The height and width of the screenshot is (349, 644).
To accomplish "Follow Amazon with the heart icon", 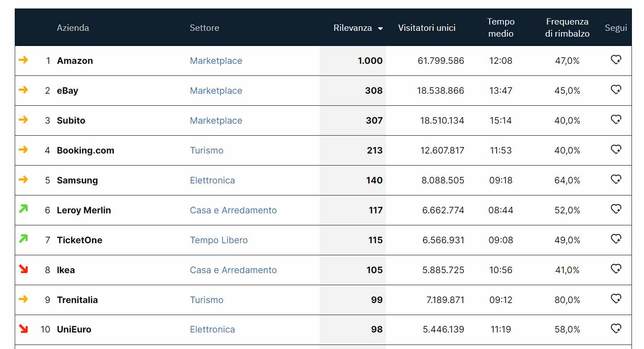I will tap(616, 60).
